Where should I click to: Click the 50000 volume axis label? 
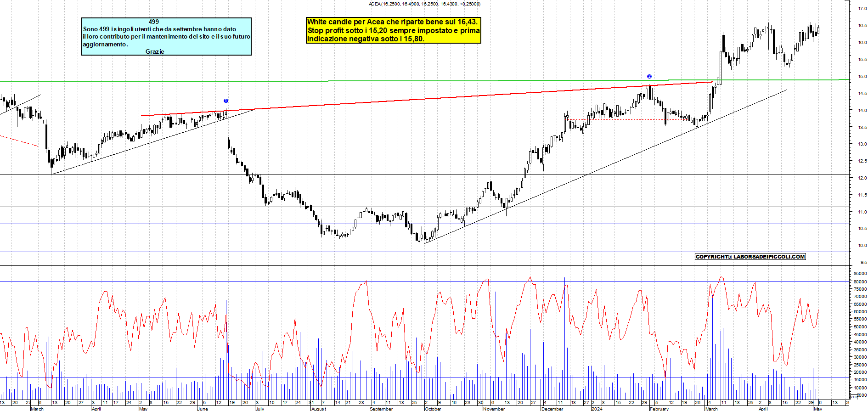point(861,327)
